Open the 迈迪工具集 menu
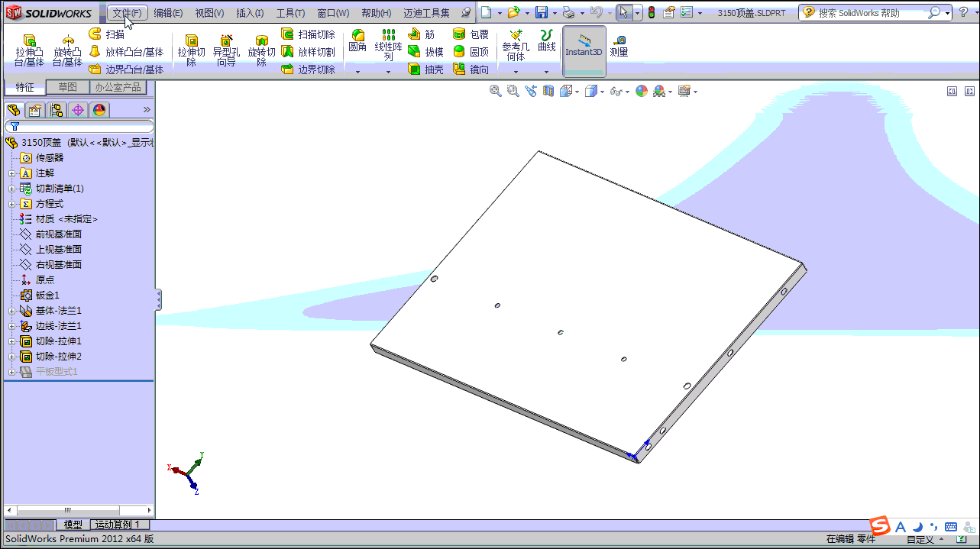The image size is (980, 549). (427, 13)
